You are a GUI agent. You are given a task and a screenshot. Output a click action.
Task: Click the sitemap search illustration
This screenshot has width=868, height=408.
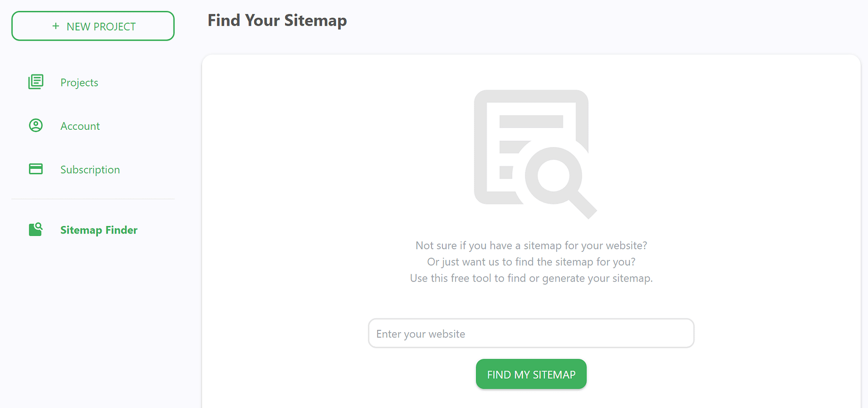[x=530, y=154]
